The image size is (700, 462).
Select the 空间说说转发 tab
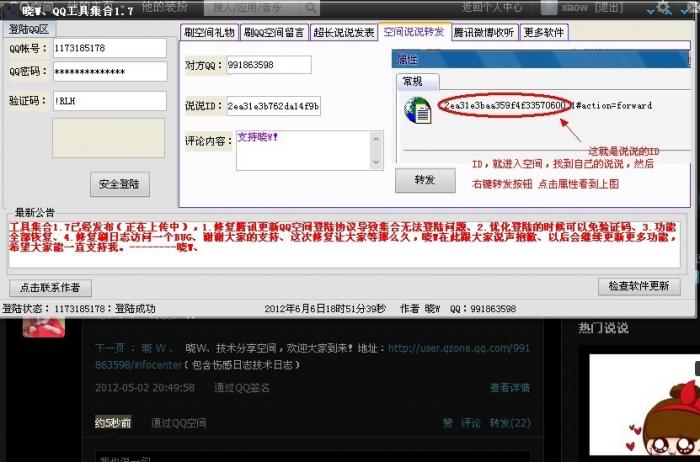point(414,31)
